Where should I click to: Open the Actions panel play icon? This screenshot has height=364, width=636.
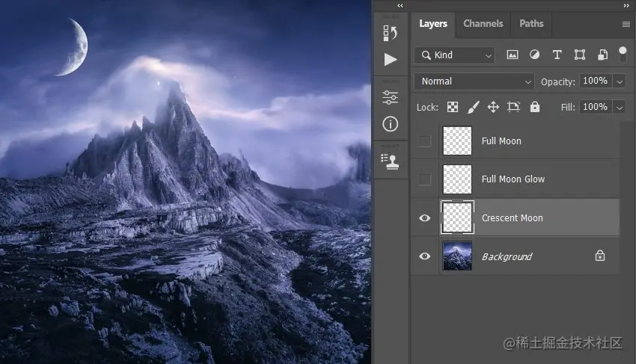pyautogui.click(x=390, y=60)
